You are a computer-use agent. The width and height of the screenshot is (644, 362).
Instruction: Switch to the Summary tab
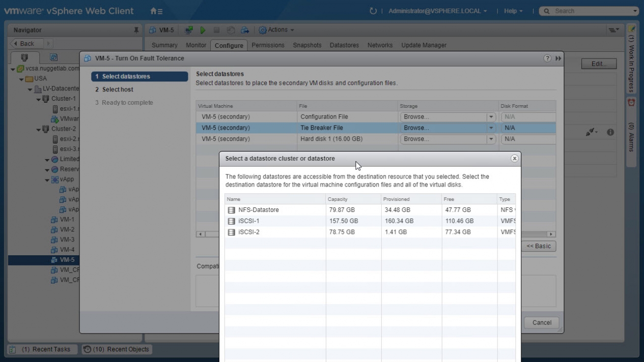click(x=164, y=45)
